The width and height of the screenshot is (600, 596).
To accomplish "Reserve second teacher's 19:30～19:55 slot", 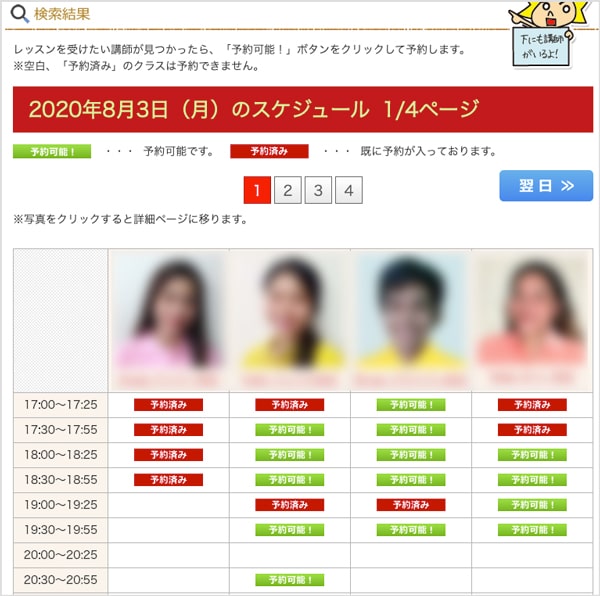I will (x=289, y=530).
